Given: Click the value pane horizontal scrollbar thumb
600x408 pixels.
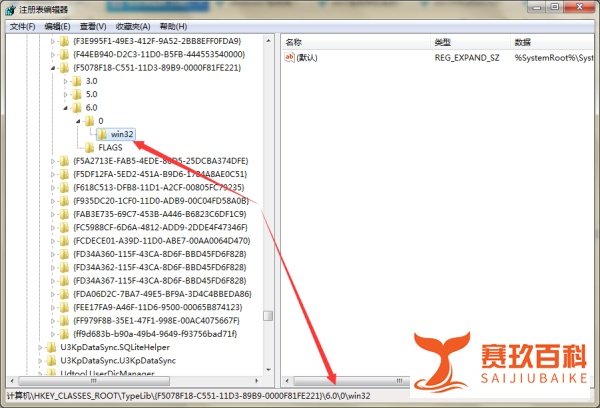Looking at the screenshot, I should [x=351, y=381].
